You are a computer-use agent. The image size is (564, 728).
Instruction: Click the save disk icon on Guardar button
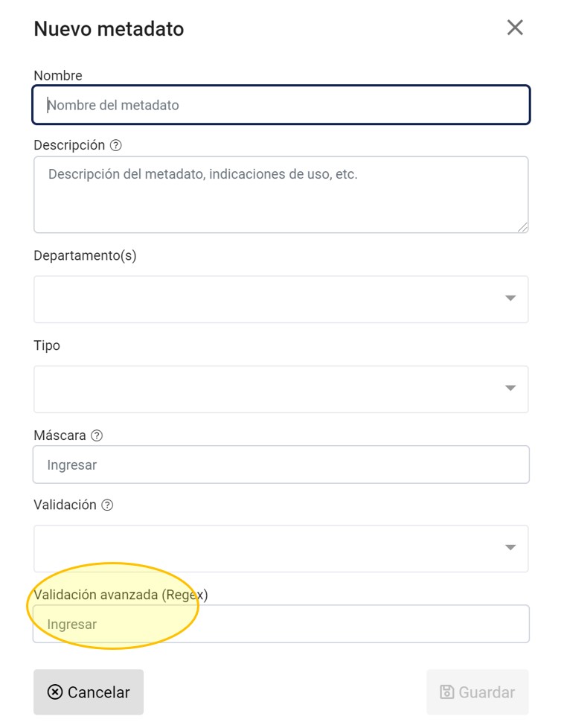coord(446,692)
